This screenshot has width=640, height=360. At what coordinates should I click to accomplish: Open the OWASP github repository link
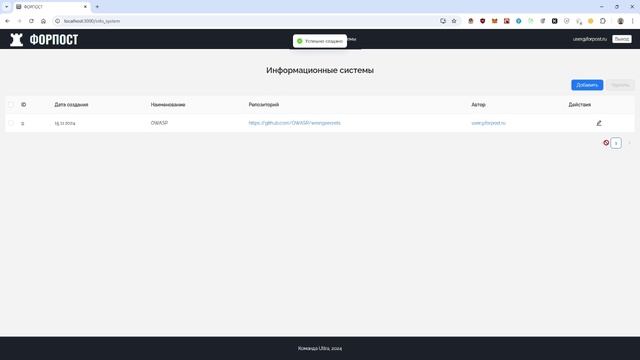coord(294,123)
